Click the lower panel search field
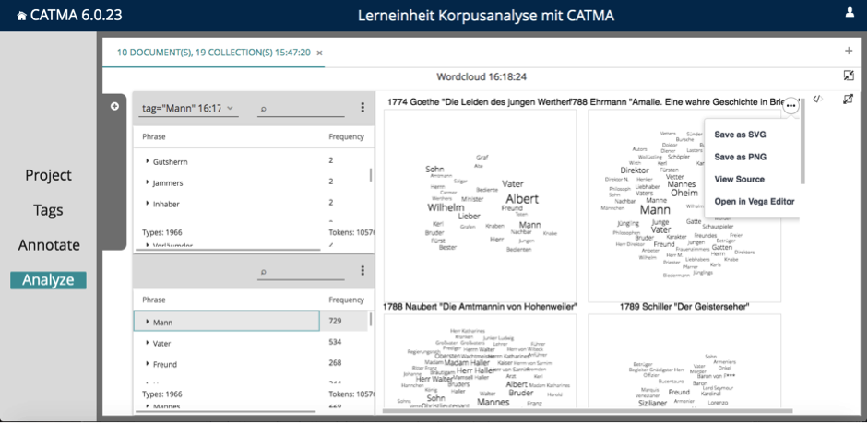This screenshot has height=423, width=868. [301, 272]
